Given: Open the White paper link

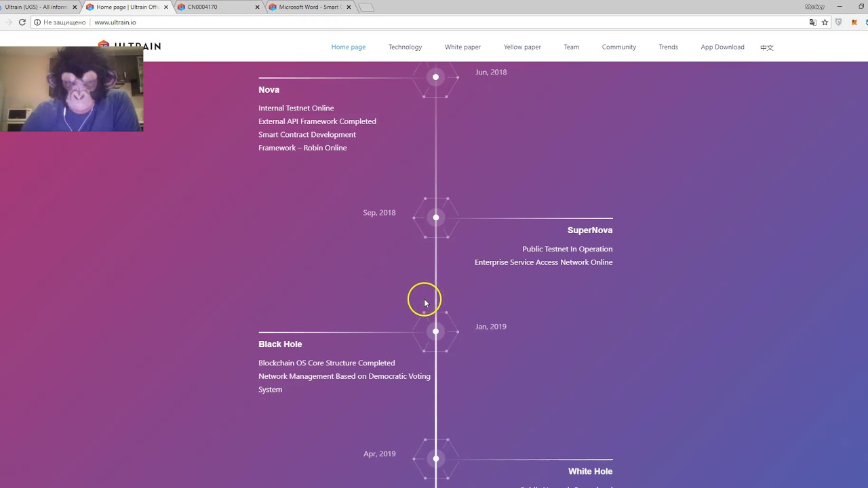Looking at the screenshot, I should 462,47.
